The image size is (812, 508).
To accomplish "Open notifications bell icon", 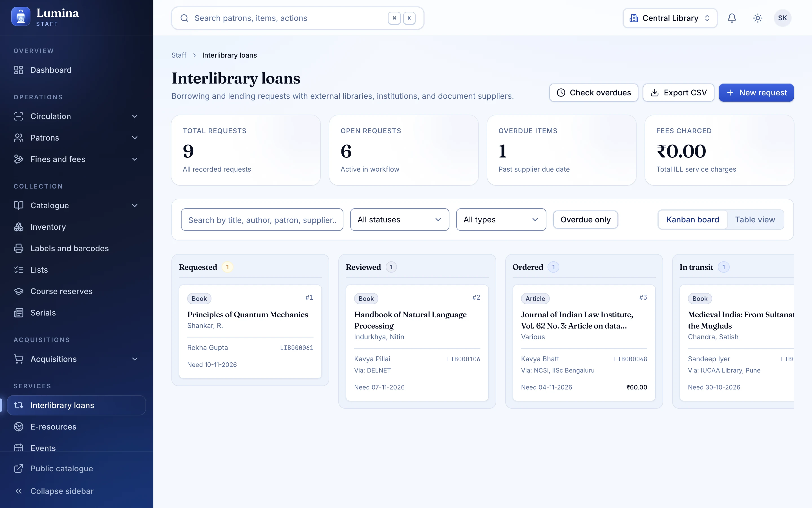I will (732, 18).
